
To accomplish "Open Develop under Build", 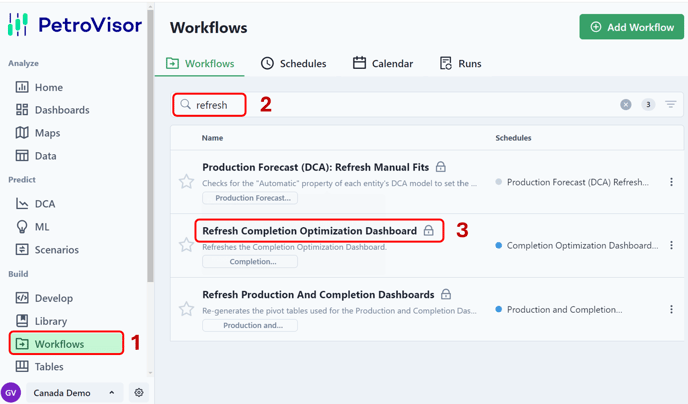I will tap(44, 298).
